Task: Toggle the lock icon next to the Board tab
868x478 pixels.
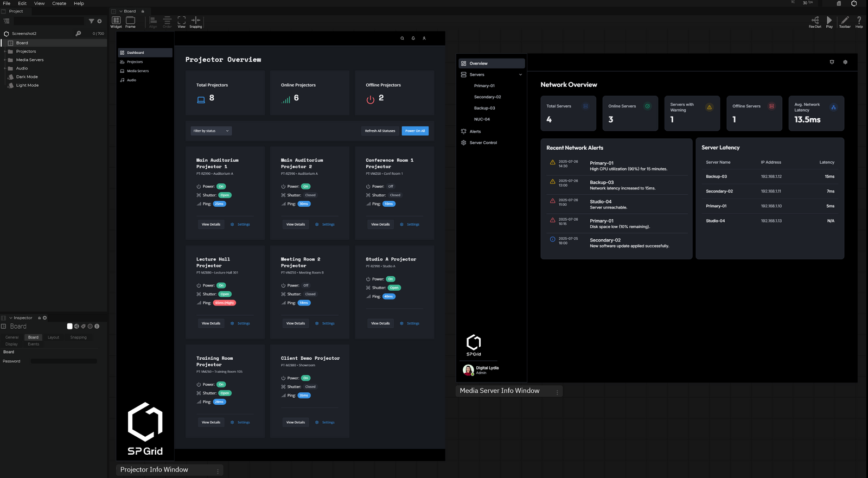Action: tap(143, 11)
